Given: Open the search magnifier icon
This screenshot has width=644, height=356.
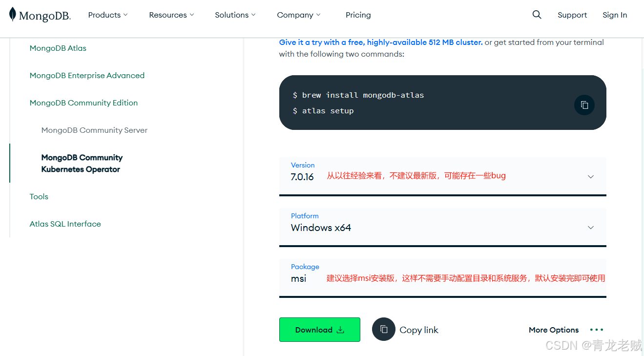Looking at the screenshot, I should 537,15.
